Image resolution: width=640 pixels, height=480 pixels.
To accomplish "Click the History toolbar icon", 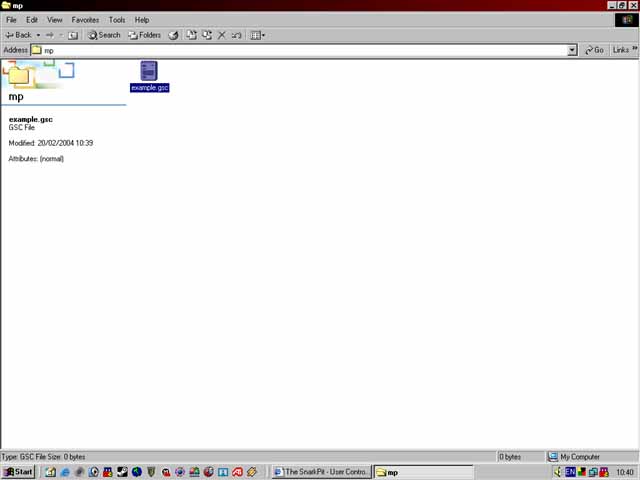I will coord(173,35).
